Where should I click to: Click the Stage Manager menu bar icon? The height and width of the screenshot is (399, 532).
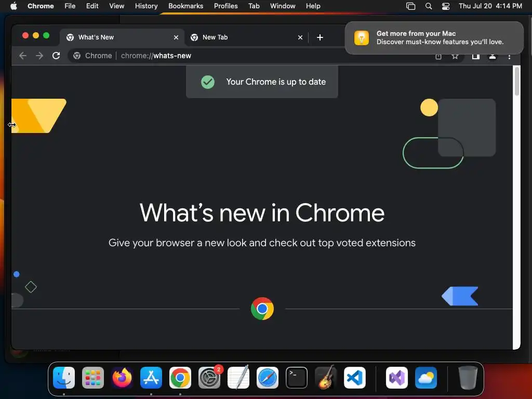coord(410,6)
